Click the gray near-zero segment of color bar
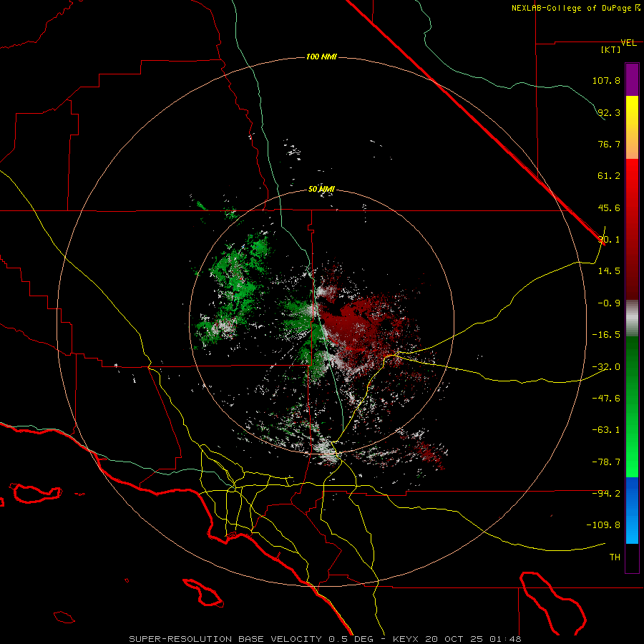644x644 pixels. tap(632, 318)
